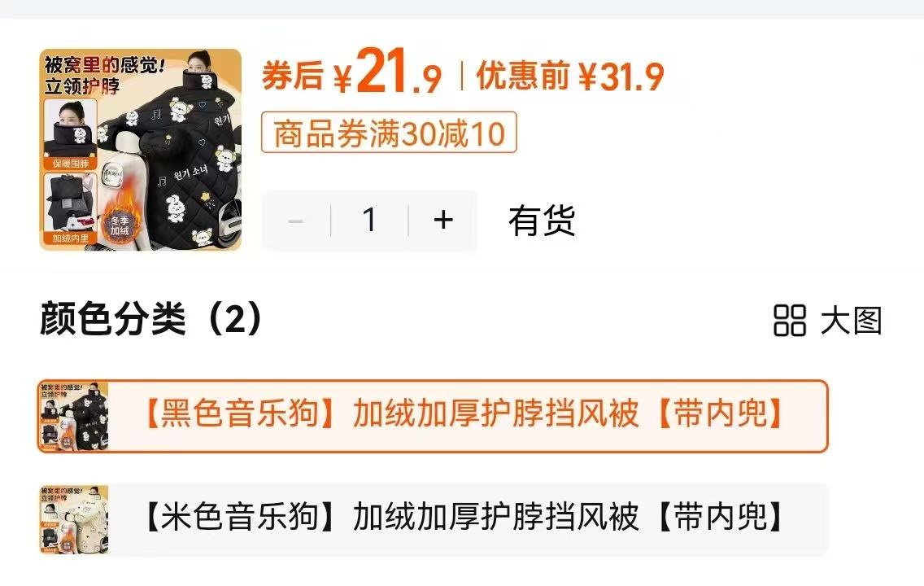
Task: Click the 券后 ¥21.9 price
Action: coord(352,74)
